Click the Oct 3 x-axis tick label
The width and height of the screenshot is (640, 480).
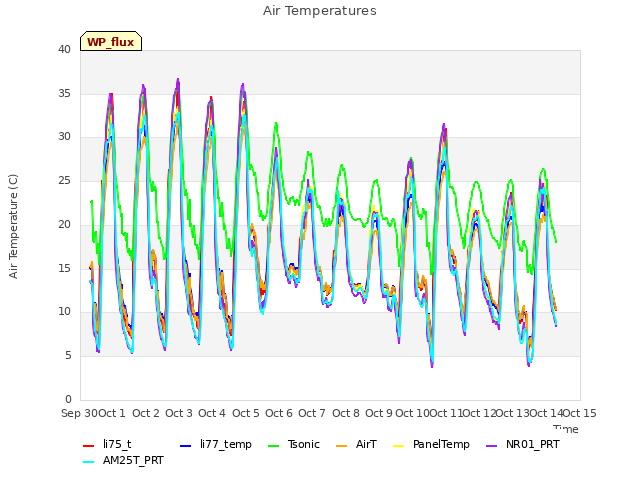tap(179, 413)
